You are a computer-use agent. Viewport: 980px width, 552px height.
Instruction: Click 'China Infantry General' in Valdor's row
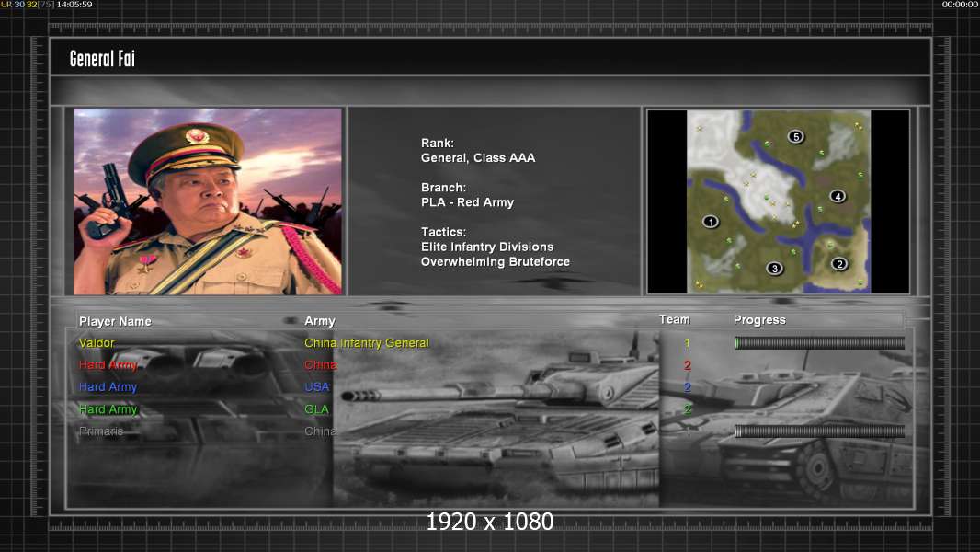coord(367,342)
